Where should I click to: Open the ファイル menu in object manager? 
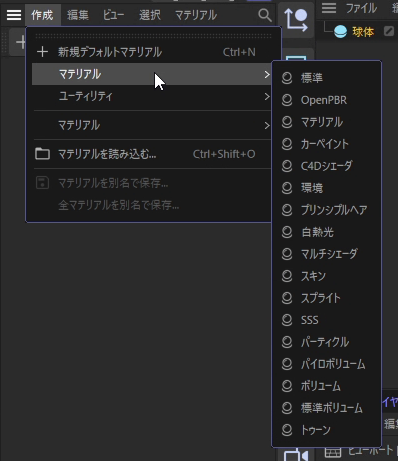[x=361, y=8]
